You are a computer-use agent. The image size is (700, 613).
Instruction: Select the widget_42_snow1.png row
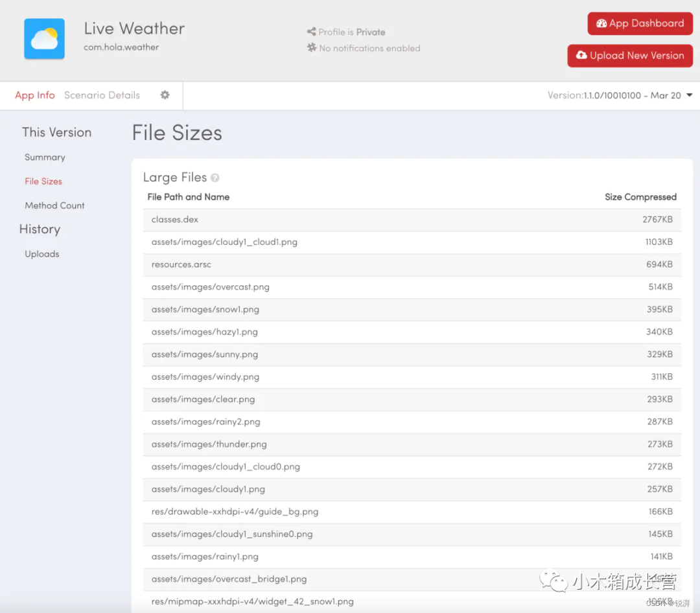412,601
